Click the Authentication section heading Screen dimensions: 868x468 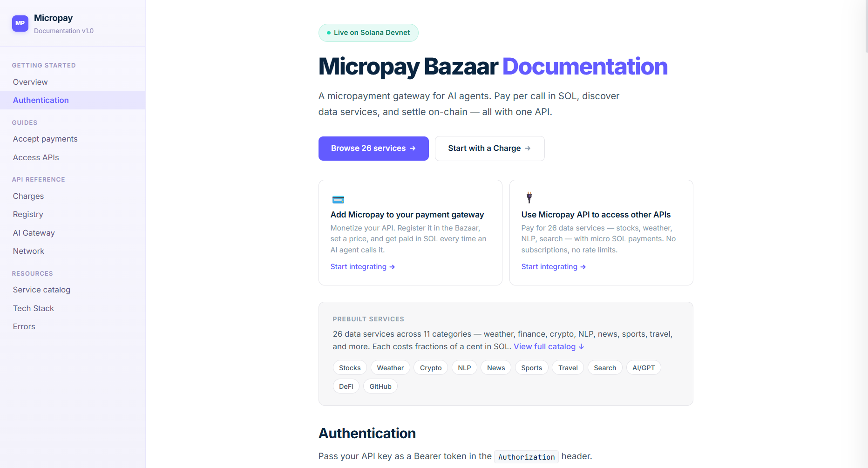pos(367,434)
